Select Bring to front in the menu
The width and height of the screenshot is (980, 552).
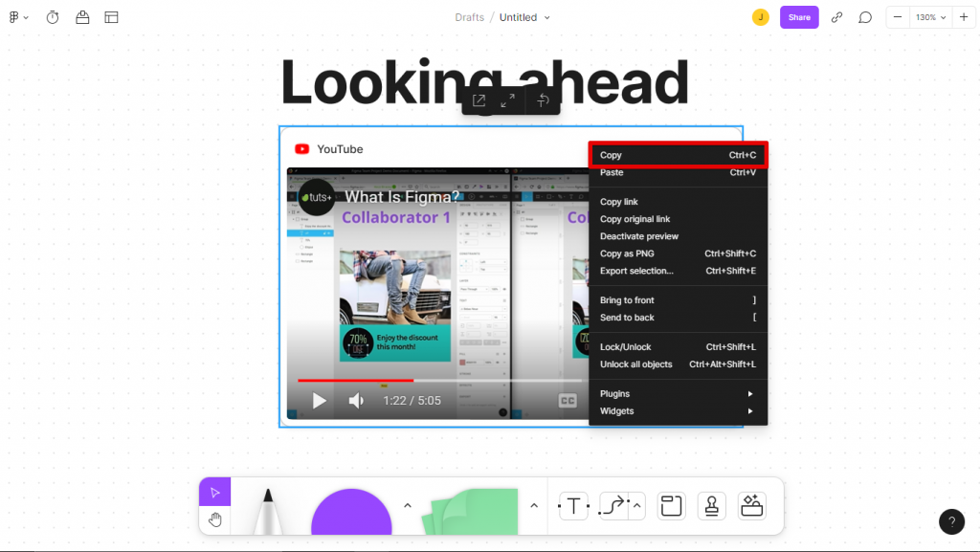(627, 299)
